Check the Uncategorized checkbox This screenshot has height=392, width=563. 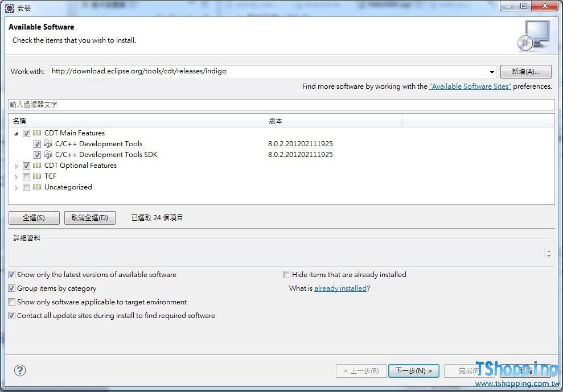26,187
